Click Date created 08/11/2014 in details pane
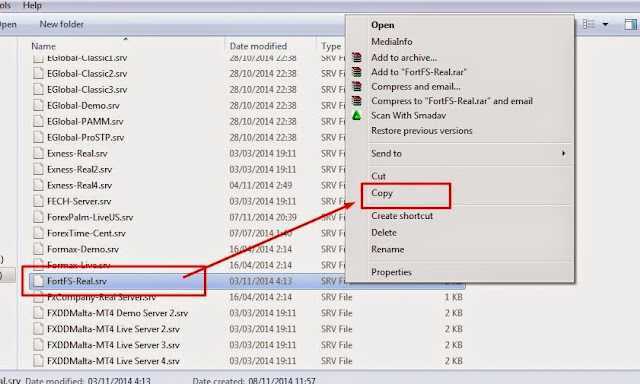Image resolution: width=640 pixels, height=384 pixels. [253, 380]
